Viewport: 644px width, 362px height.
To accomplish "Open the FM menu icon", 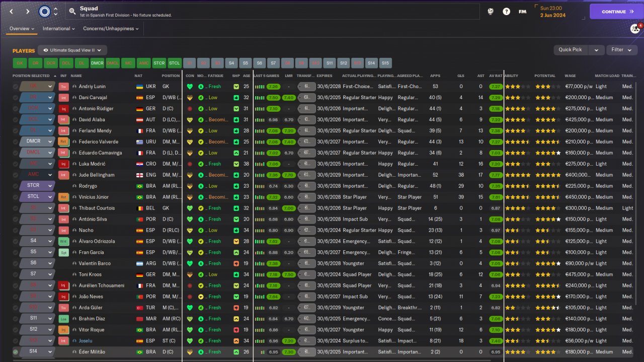I will (522, 11).
